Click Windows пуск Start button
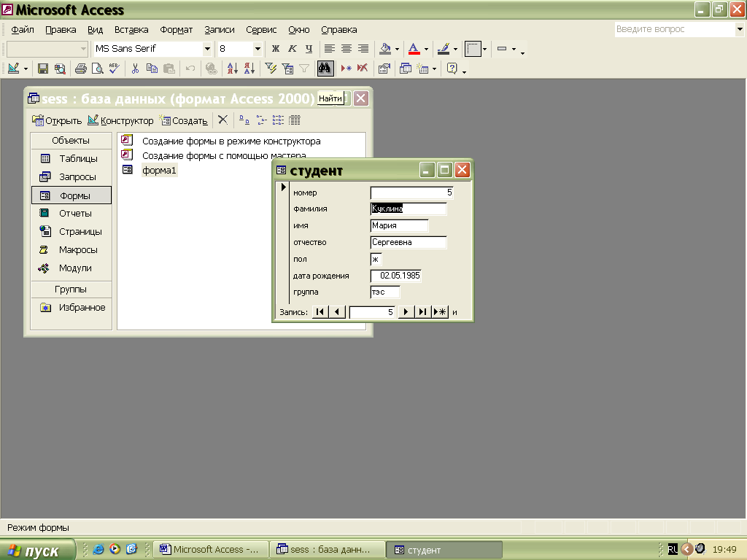The image size is (747, 560). (x=37, y=550)
